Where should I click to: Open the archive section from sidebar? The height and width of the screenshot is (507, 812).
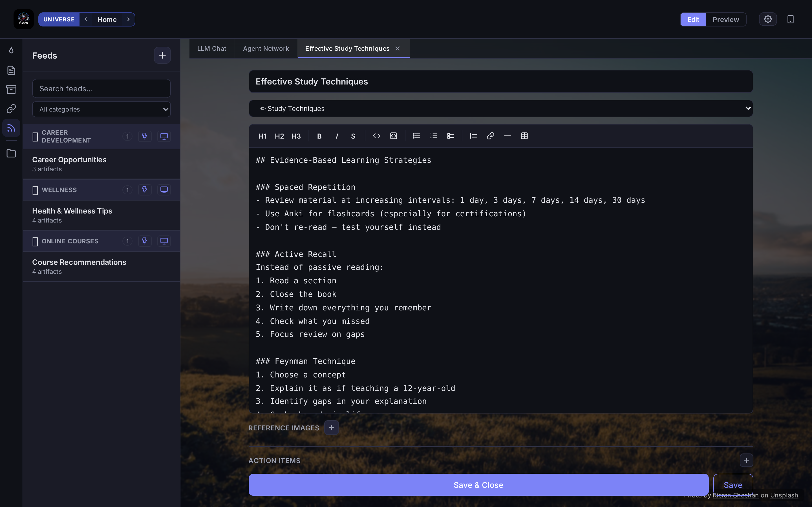11,89
